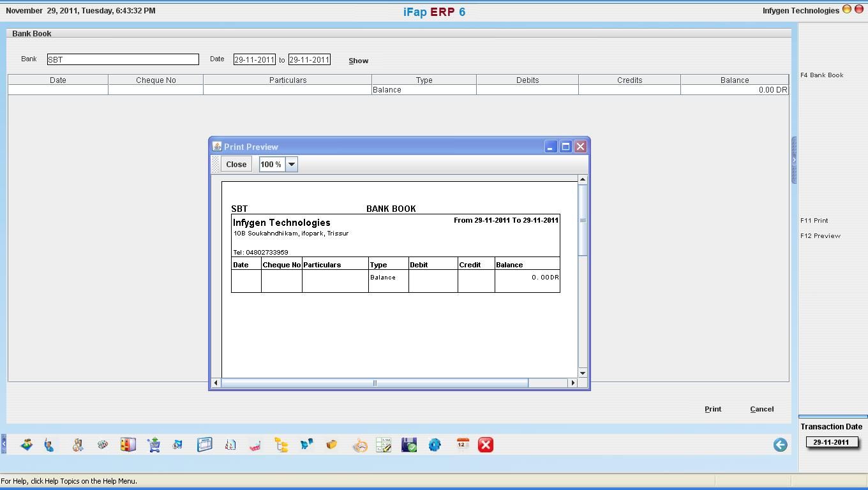The height and width of the screenshot is (490, 868).
Task: Click the Cancel button
Action: (762, 409)
